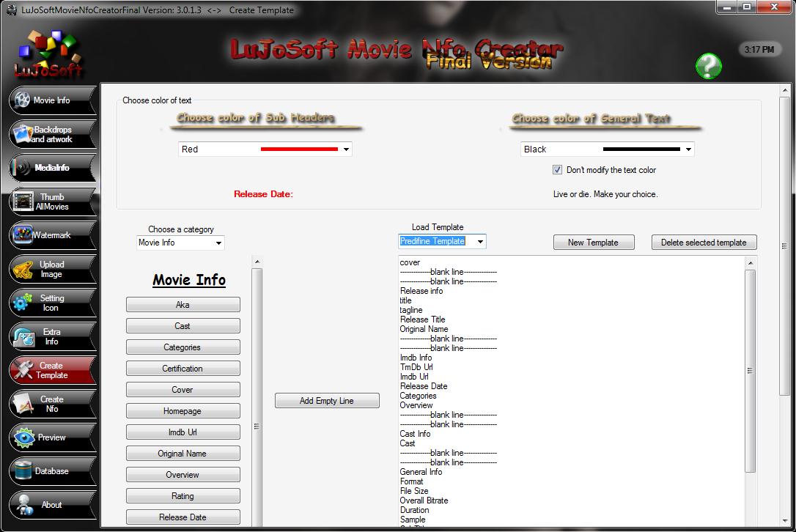Add the Rating field button
This screenshot has width=796, height=532.
[183, 497]
